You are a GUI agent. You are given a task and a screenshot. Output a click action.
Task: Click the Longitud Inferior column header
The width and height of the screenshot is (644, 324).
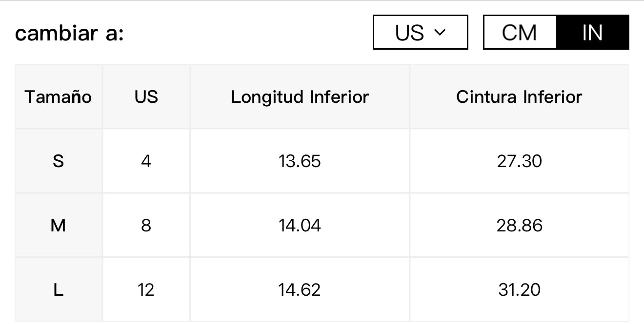(x=300, y=96)
